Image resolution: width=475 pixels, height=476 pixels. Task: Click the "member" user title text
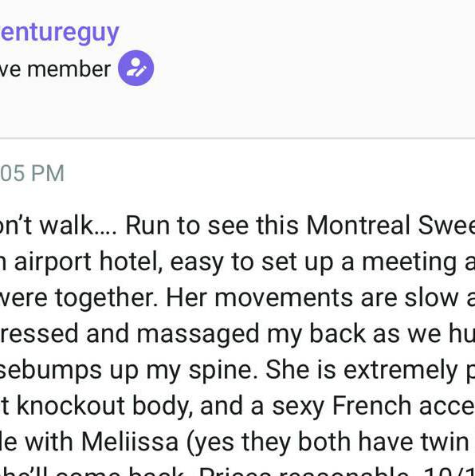point(69,69)
